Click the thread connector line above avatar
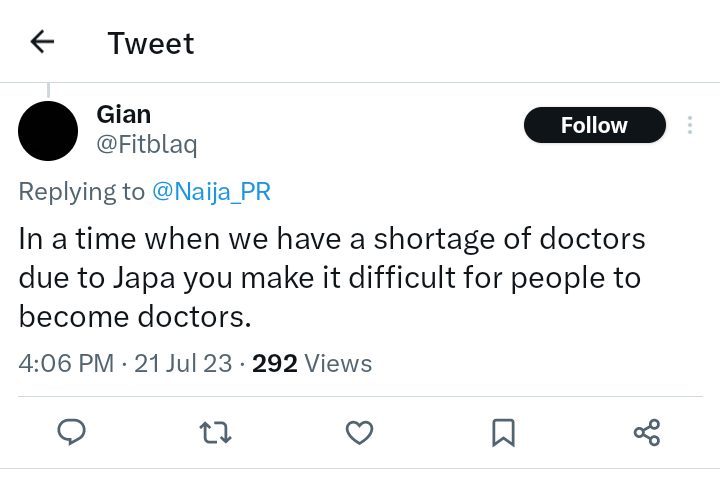The width and height of the screenshot is (720, 490). click(48, 91)
